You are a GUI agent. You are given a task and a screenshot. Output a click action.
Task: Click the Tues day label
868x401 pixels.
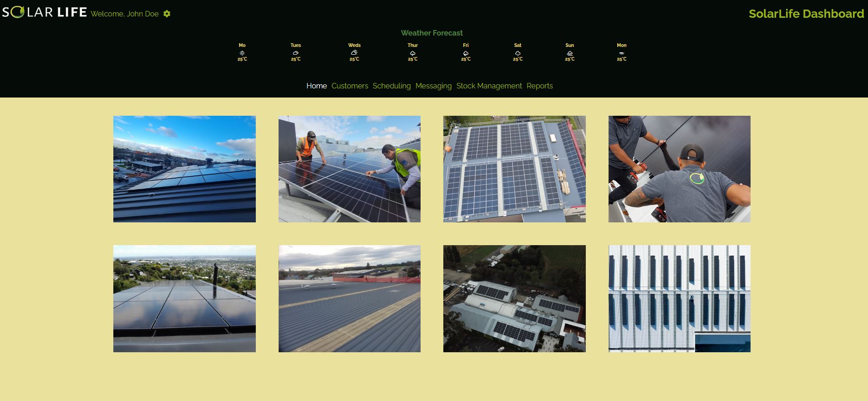(296, 45)
